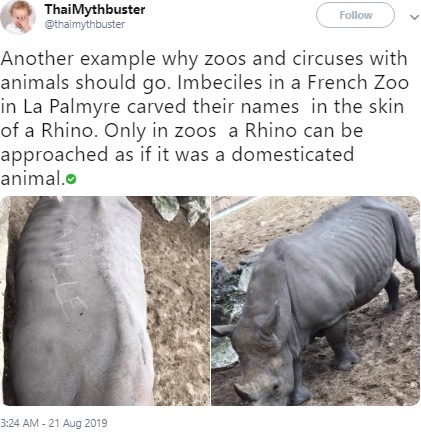Expand the tweet options chevron
This screenshot has width=421, height=435.
click(x=414, y=17)
